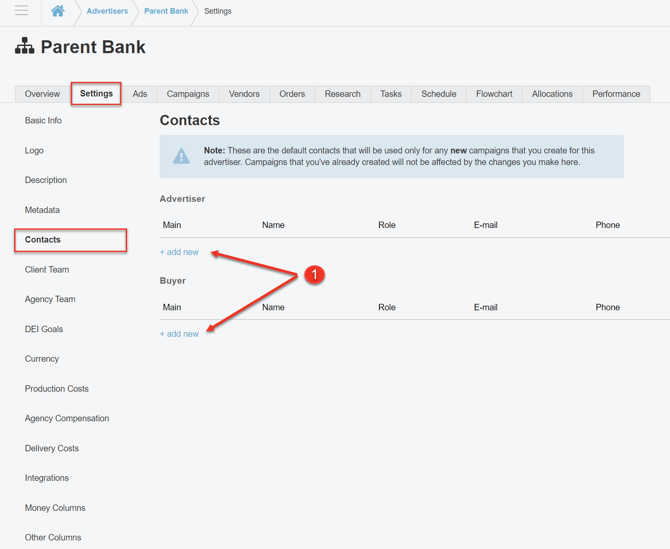The height and width of the screenshot is (549, 670).
Task: Switch to the Flowchart tab
Action: (x=494, y=94)
